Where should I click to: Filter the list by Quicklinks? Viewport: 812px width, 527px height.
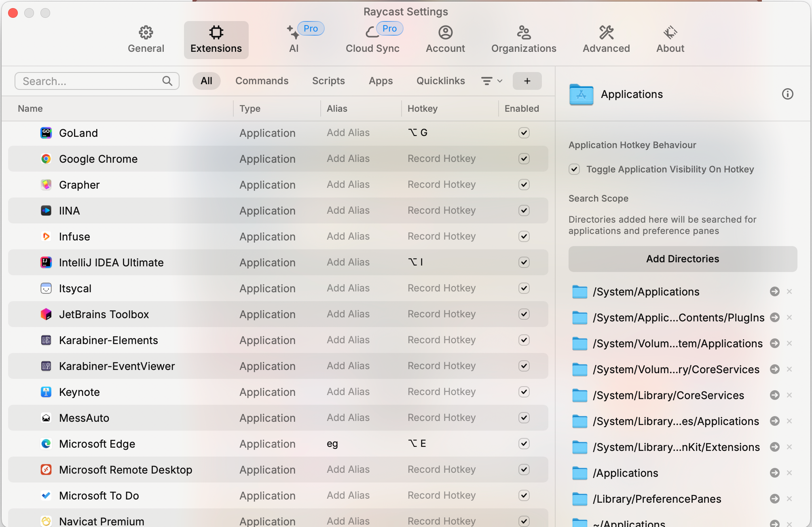tap(440, 81)
